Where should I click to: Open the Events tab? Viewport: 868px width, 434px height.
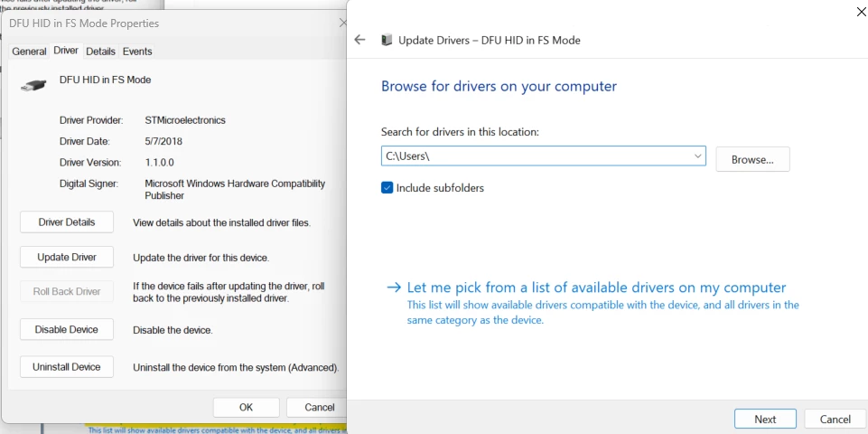click(137, 51)
